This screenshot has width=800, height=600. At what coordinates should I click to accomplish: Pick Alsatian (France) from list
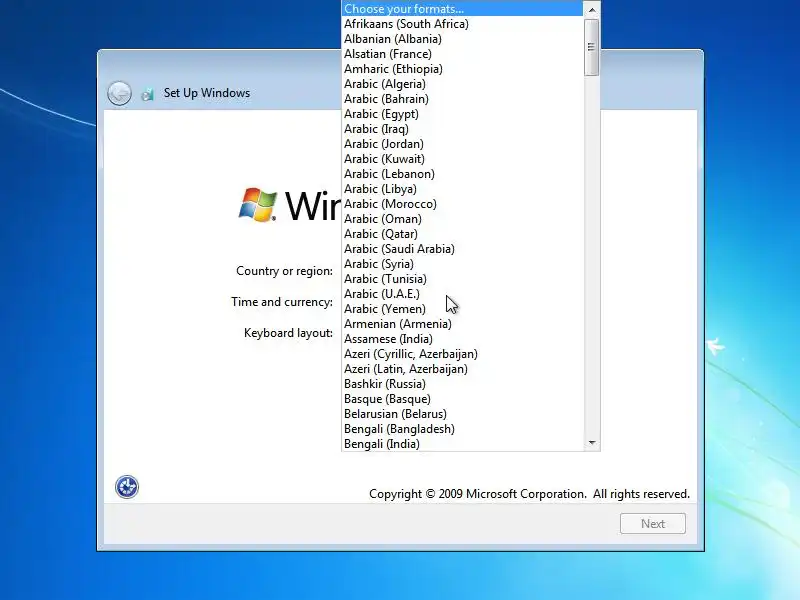click(x=462, y=54)
